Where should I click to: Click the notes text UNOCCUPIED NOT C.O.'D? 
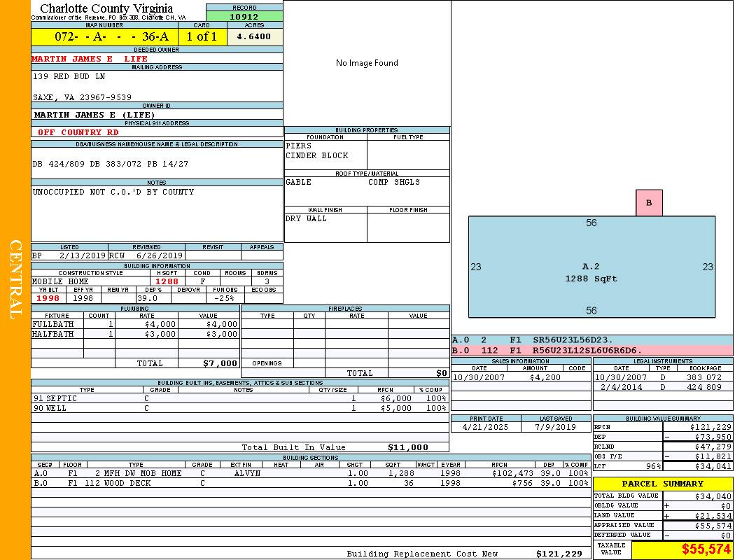pos(113,192)
